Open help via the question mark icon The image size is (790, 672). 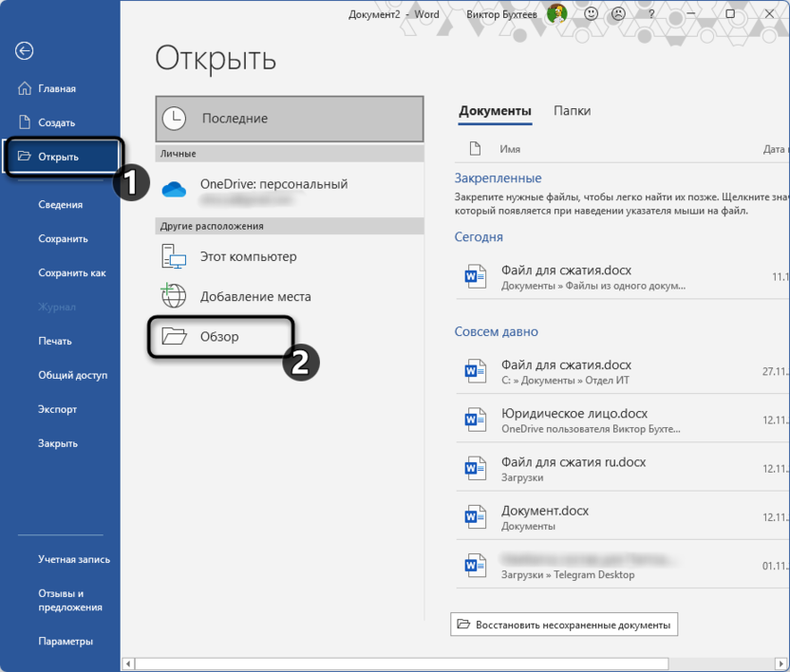(x=649, y=14)
